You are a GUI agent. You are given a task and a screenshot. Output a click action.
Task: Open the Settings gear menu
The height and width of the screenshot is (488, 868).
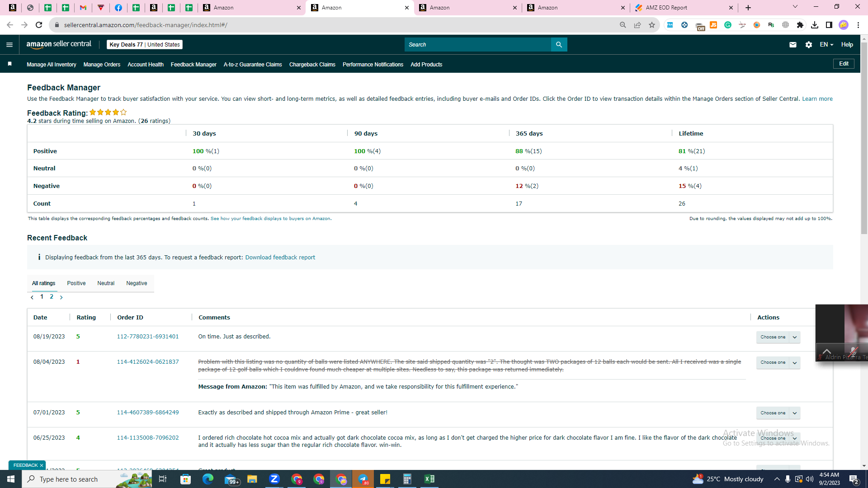809,45
